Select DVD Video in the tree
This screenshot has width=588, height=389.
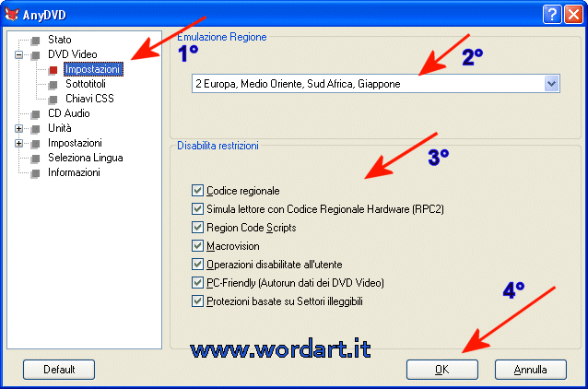[x=73, y=54]
